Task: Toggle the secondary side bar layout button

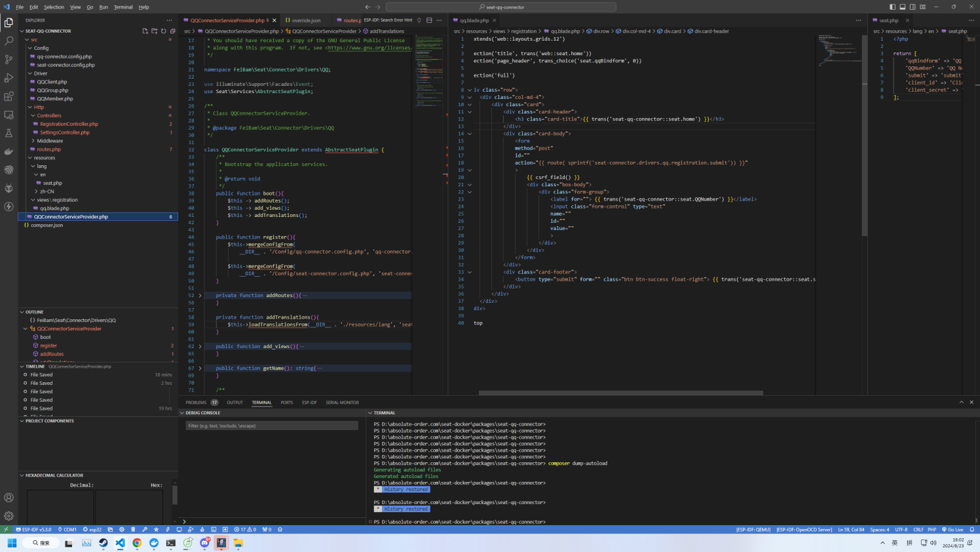Action: pos(913,7)
